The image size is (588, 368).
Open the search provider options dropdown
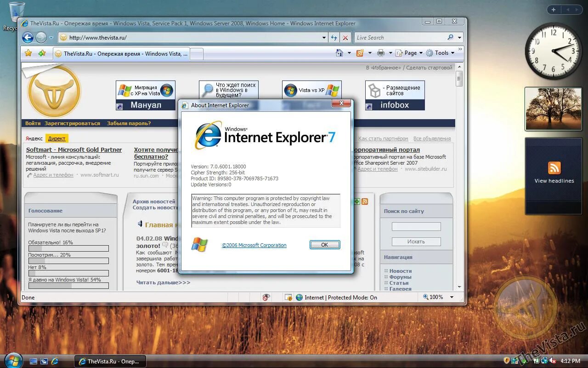(x=459, y=38)
